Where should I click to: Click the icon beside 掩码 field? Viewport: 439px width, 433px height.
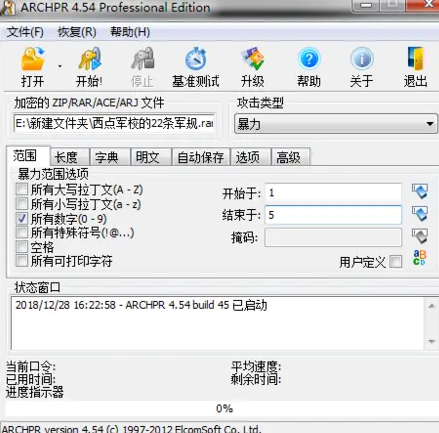pos(420,236)
